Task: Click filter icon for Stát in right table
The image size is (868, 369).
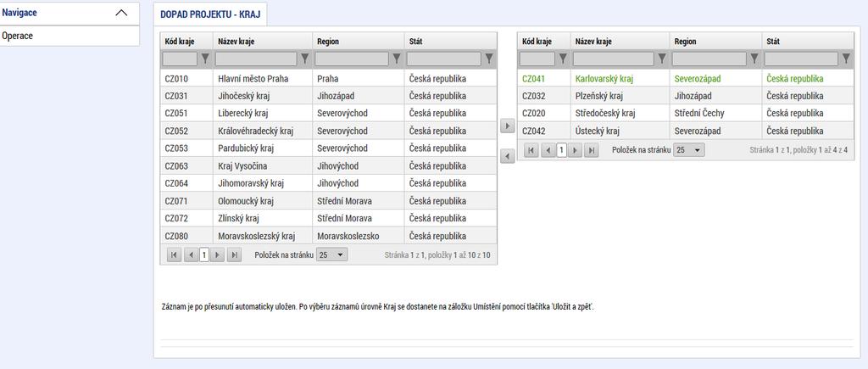Action: 846,59
